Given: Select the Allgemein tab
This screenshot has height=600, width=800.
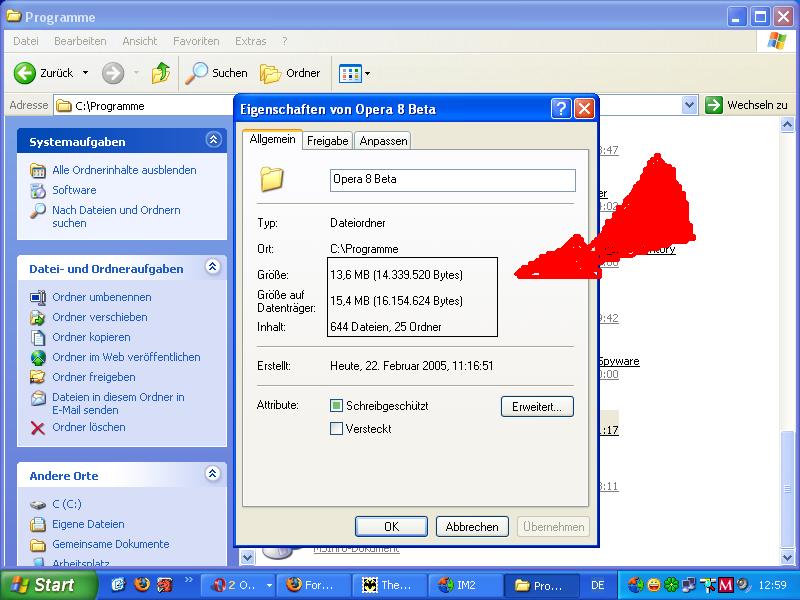Looking at the screenshot, I should tap(272, 139).
